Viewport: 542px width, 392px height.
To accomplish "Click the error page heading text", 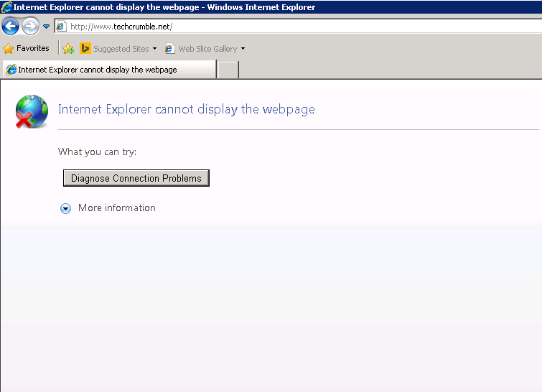I will (x=187, y=109).
